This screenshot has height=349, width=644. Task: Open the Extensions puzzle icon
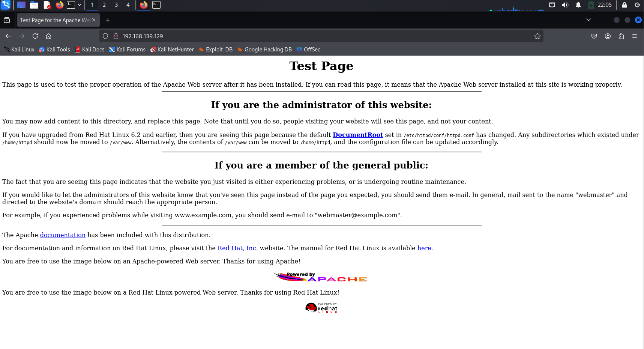click(x=621, y=36)
